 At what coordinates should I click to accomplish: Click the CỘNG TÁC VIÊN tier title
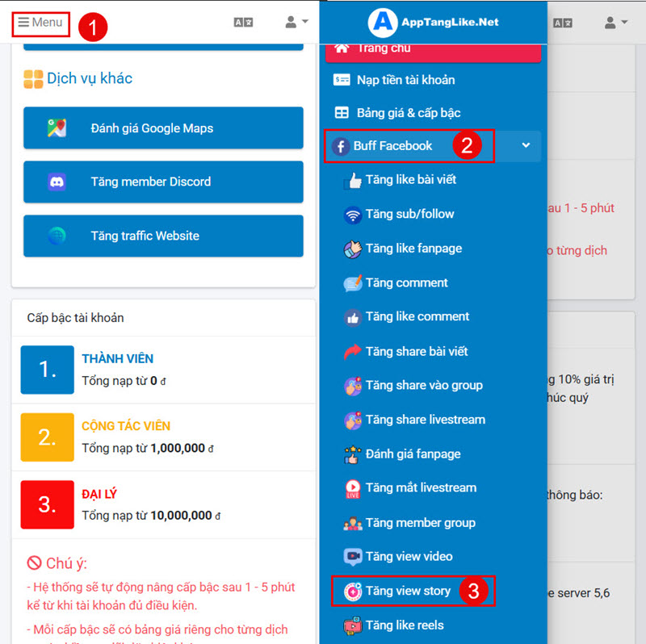click(x=126, y=426)
